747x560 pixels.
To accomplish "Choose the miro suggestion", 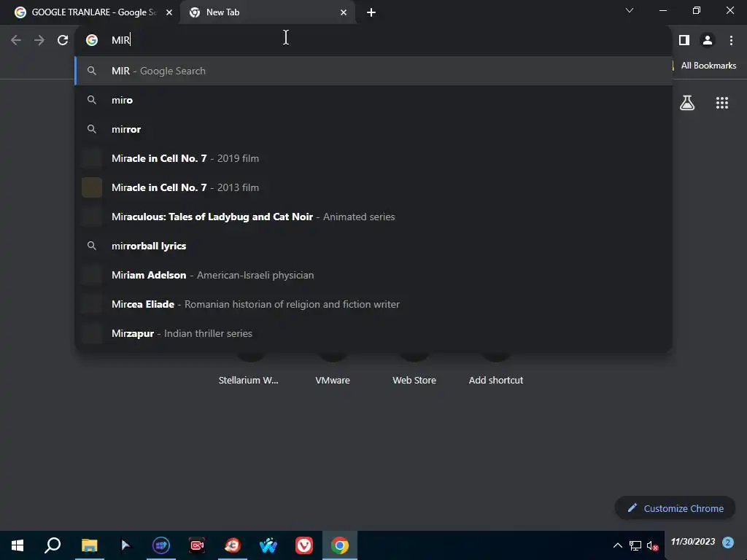I will 373,100.
